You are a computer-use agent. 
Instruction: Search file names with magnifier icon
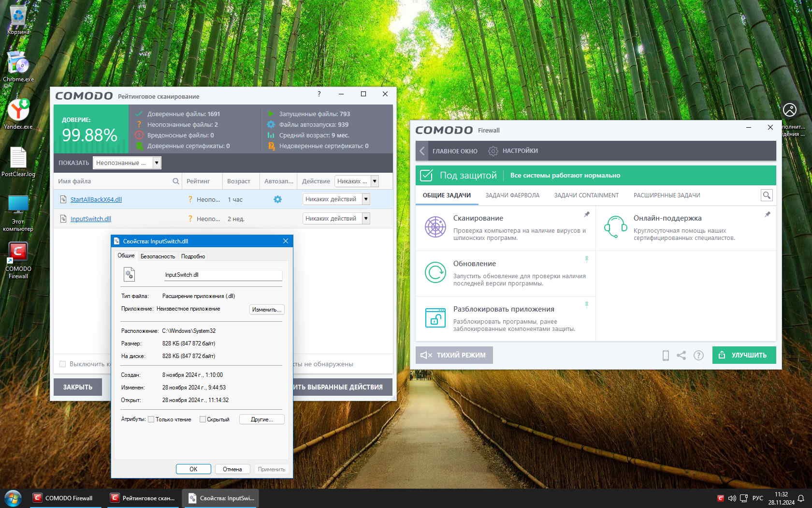(176, 181)
